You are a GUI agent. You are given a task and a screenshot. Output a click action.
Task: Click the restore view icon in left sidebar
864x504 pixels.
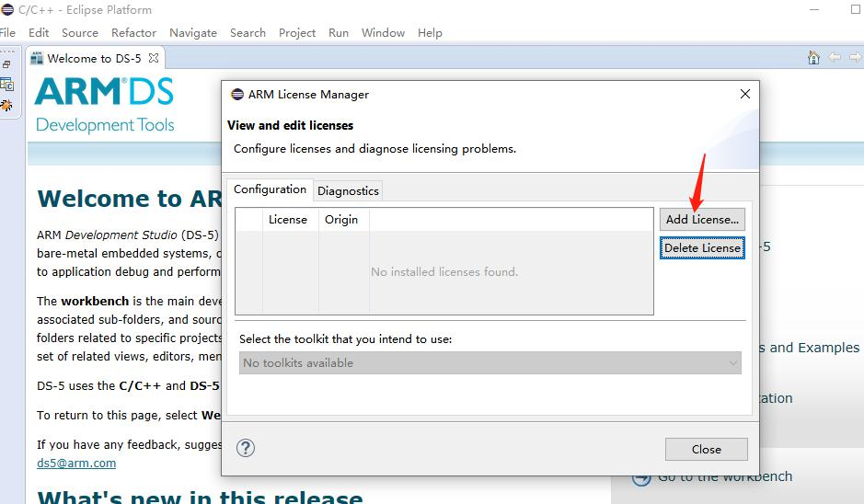point(6,64)
